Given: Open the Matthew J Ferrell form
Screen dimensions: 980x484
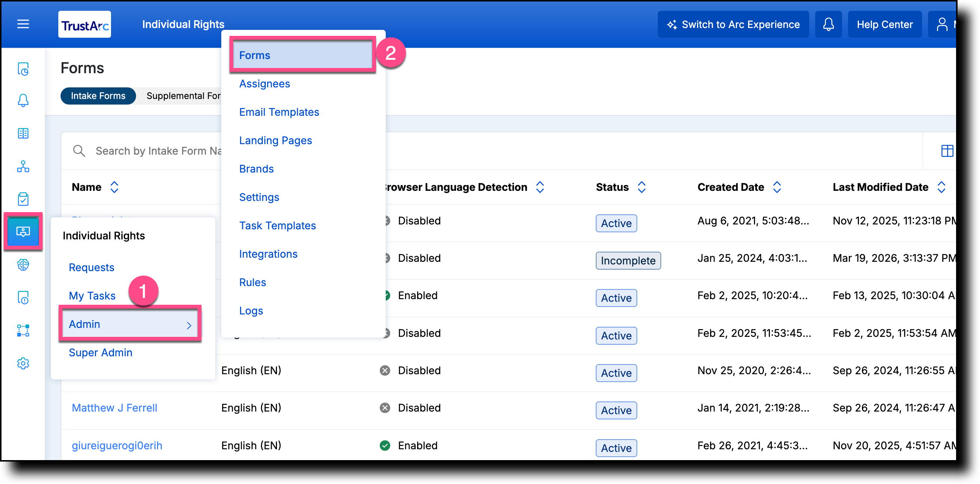Looking at the screenshot, I should tap(114, 408).
